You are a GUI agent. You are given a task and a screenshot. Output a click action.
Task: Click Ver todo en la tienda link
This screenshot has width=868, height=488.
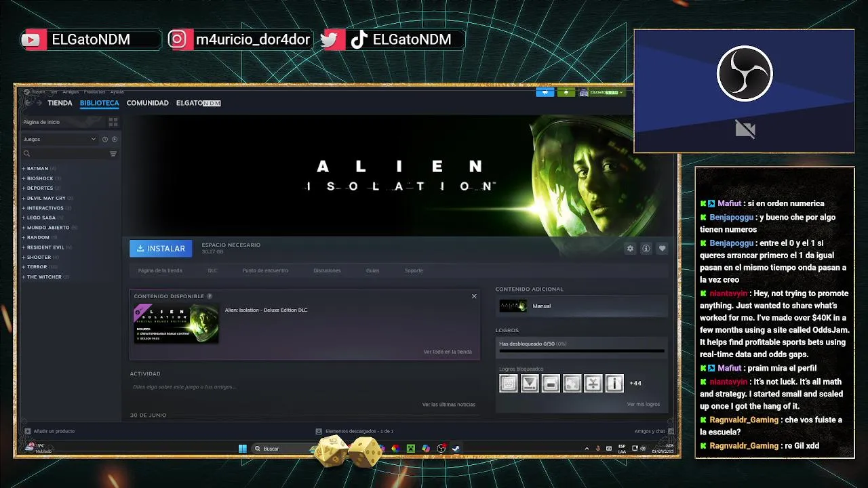(x=448, y=352)
